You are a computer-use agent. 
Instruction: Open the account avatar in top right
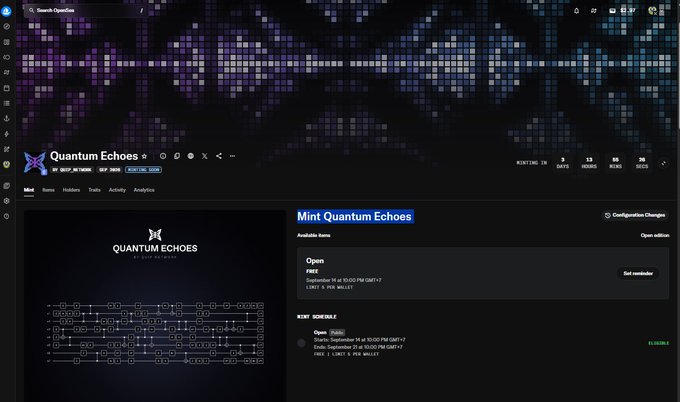pos(653,11)
